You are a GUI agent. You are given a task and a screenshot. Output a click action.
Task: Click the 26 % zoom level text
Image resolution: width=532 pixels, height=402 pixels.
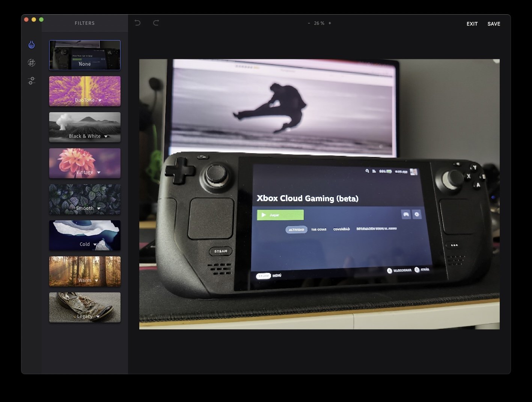(319, 23)
